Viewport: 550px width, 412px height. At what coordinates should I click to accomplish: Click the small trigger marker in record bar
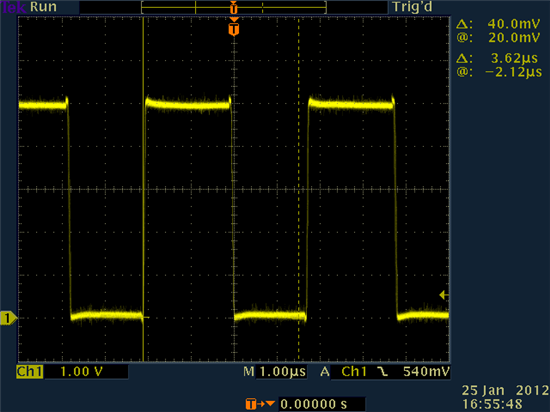click(x=234, y=8)
